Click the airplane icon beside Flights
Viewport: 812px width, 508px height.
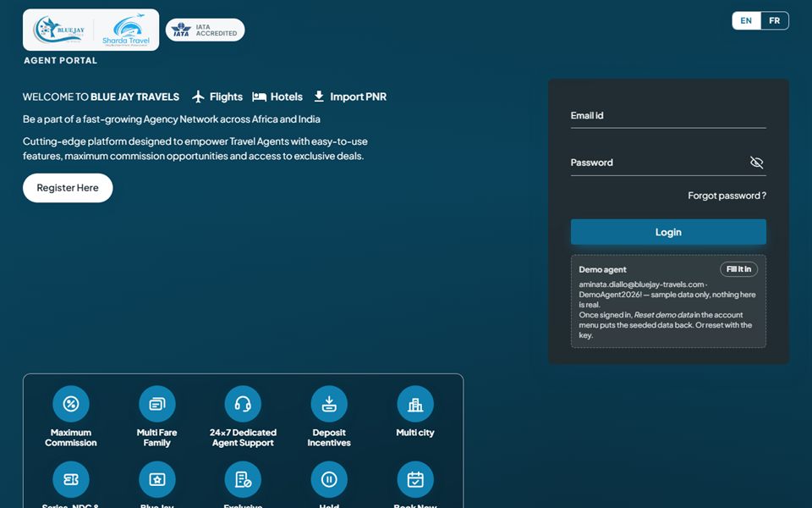pyautogui.click(x=198, y=97)
